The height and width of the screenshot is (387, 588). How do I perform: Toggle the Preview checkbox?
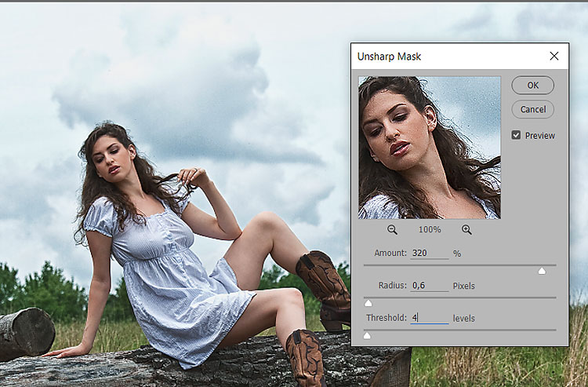(x=516, y=135)
